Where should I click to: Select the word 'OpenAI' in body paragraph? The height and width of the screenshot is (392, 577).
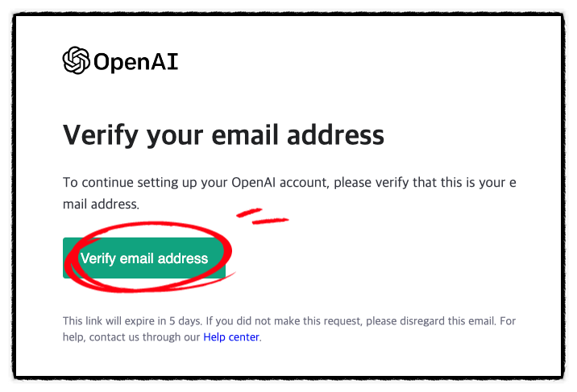click(x=253, y=182)
